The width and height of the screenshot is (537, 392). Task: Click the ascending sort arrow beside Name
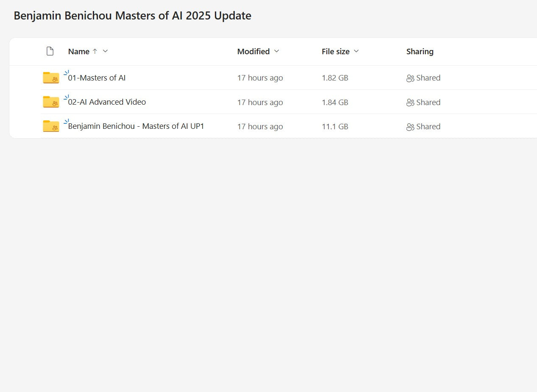tap(95, 51)
